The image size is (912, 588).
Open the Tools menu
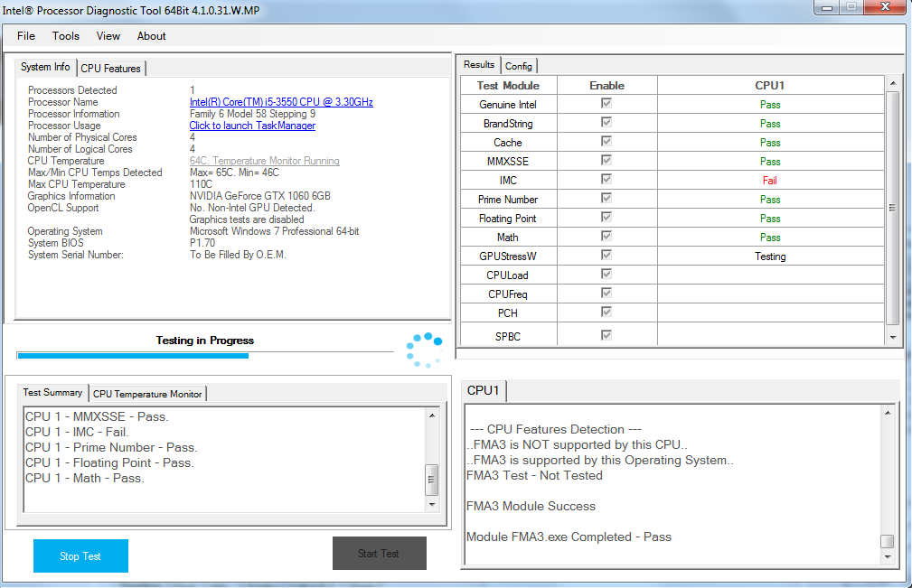66,36
